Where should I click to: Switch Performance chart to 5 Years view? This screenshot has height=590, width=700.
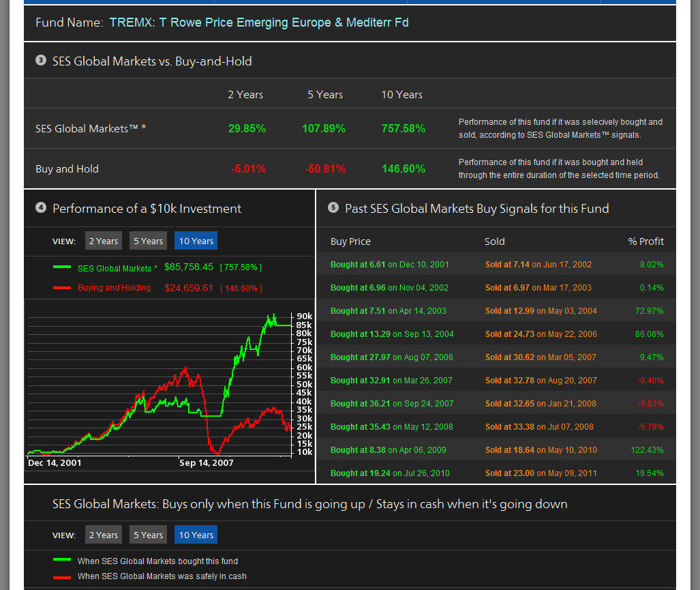(x=148, y=241)
